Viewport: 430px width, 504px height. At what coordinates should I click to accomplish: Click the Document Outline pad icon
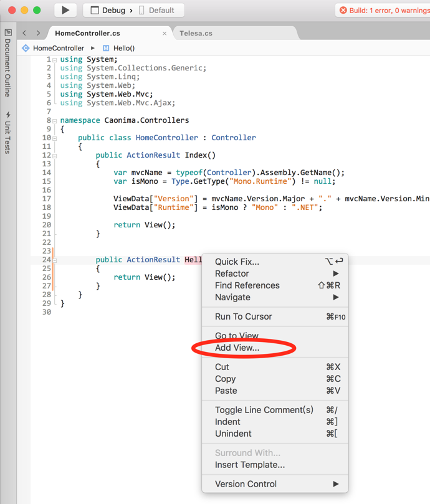pyautogui.click(x=8, y=32)
